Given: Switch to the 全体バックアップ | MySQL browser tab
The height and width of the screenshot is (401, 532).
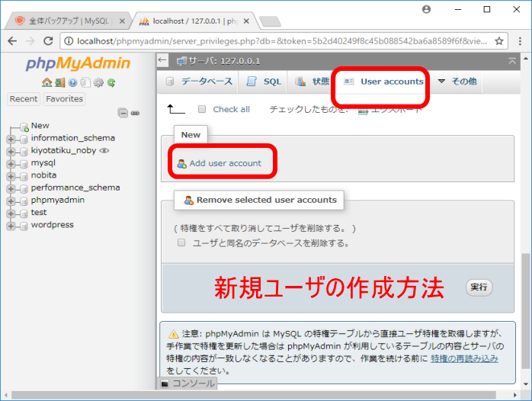Looking at the screenshot, I should coord(69,21).
